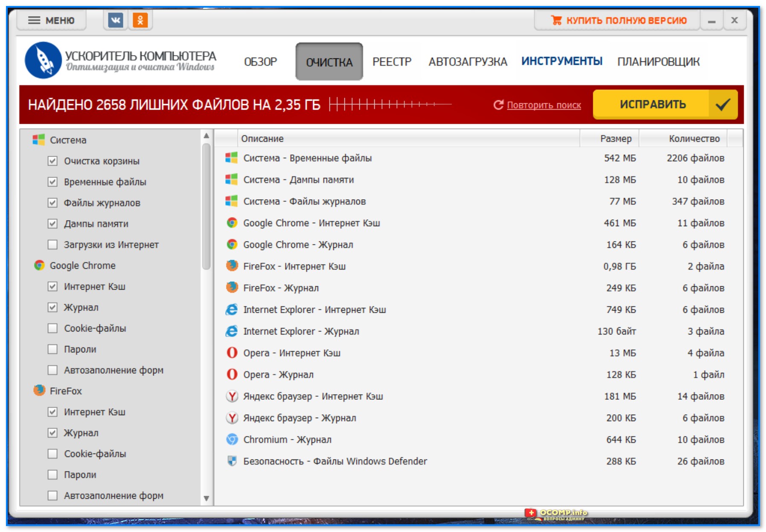Click scroll down arrow in category list
Screen dimensions: 766x532
pyautogui.click(x=207, y=498)
